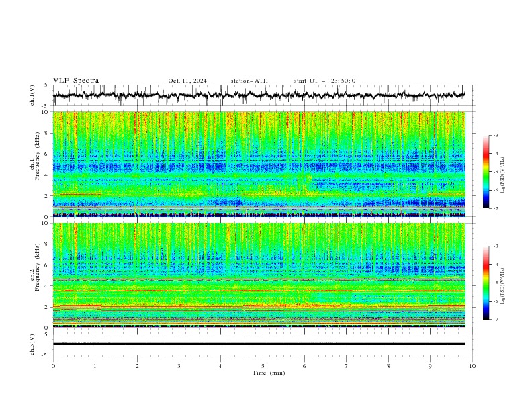The height and width of the screenshot is (411, 532).
Task: Click the "Time (min)" x-axis label
Action: 269,373
